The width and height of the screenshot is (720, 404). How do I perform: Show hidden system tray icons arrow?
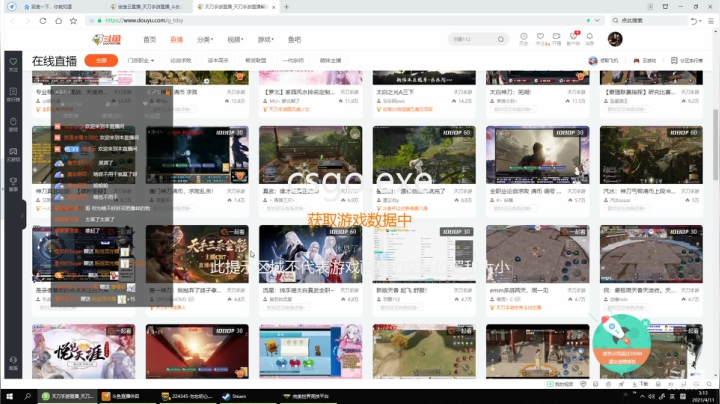[x=642, y=396]
